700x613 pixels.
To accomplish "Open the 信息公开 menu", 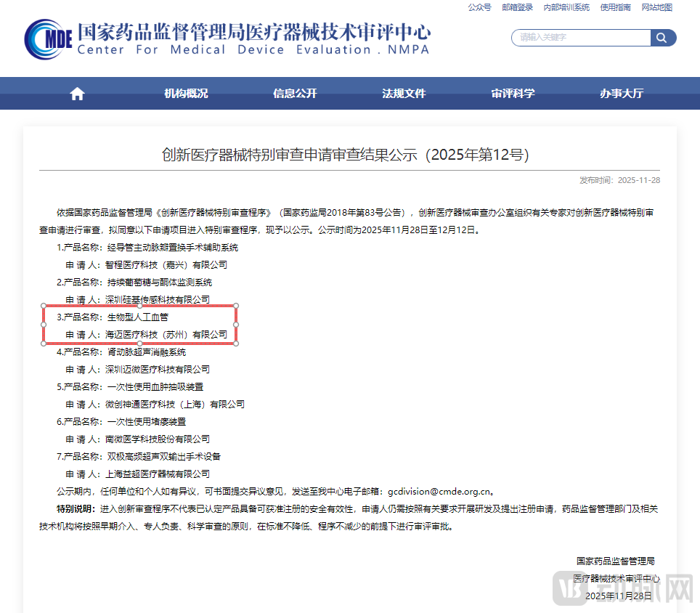I will click(x=295, y=93).
